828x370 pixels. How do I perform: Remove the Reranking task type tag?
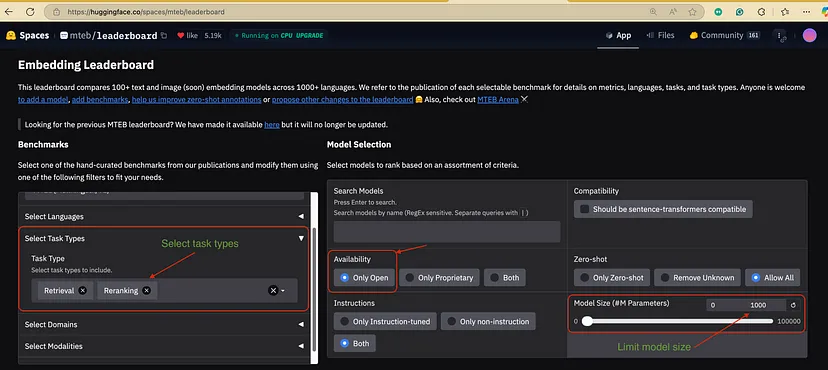(x=146, y=290)
